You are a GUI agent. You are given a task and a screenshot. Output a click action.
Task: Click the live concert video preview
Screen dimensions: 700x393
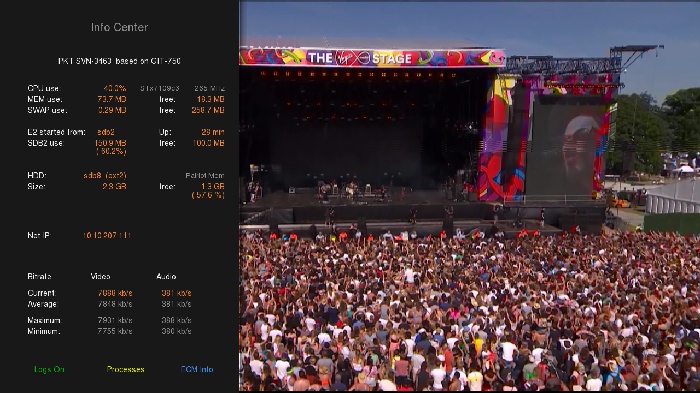click(x=469, y=196)
